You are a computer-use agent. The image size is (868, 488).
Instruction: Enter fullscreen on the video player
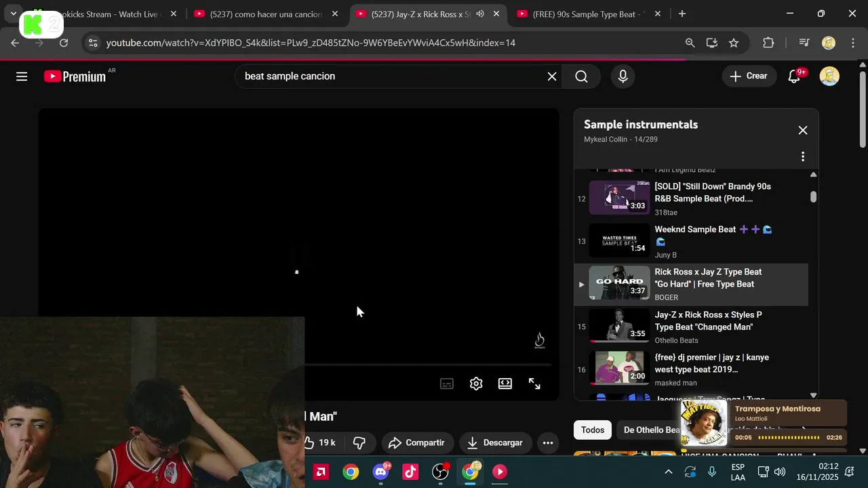point(534,384)
